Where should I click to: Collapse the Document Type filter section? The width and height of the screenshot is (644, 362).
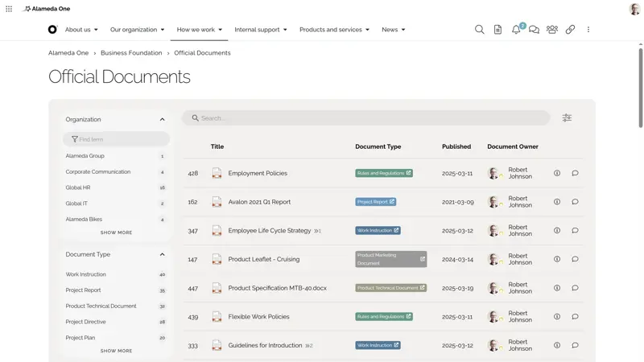tap(163, 254)
